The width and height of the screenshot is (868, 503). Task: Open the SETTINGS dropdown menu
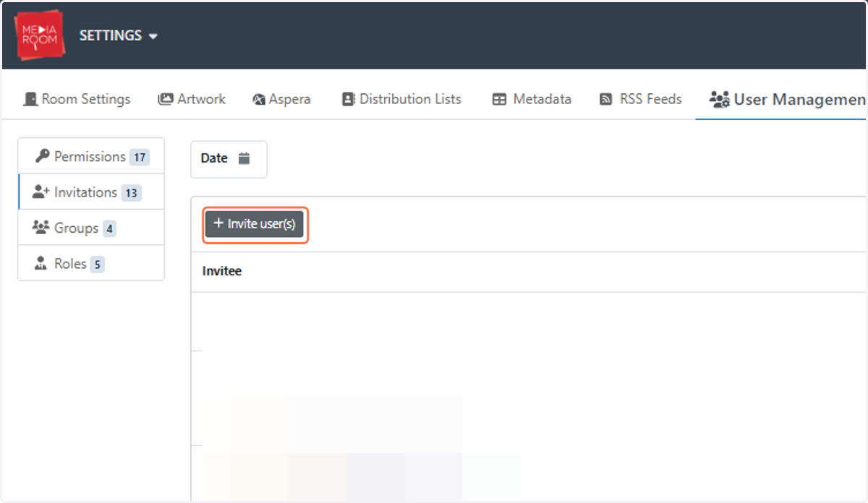tap(119, 35)
